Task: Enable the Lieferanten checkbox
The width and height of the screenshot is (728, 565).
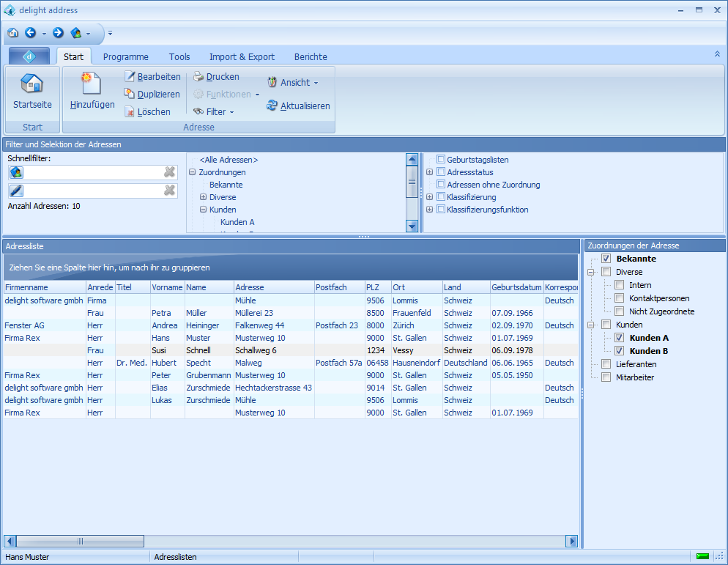Action: (x=606, y=364)
